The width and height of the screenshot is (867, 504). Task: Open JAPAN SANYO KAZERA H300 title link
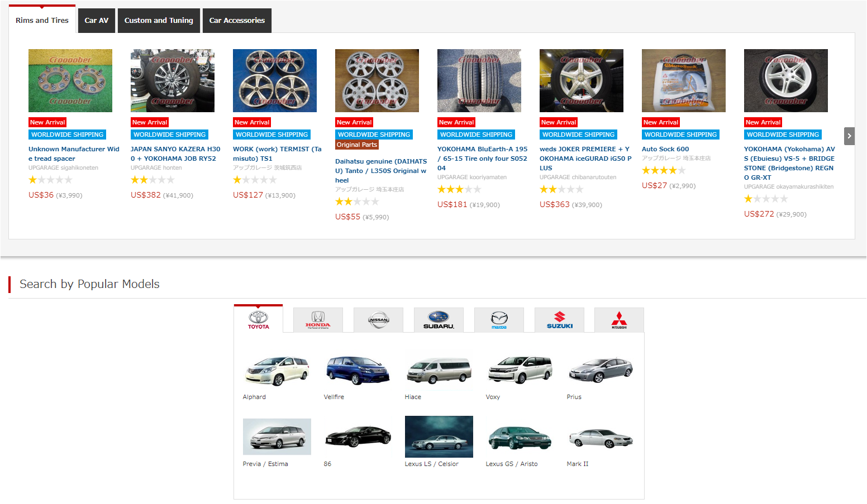pos(175,153)
